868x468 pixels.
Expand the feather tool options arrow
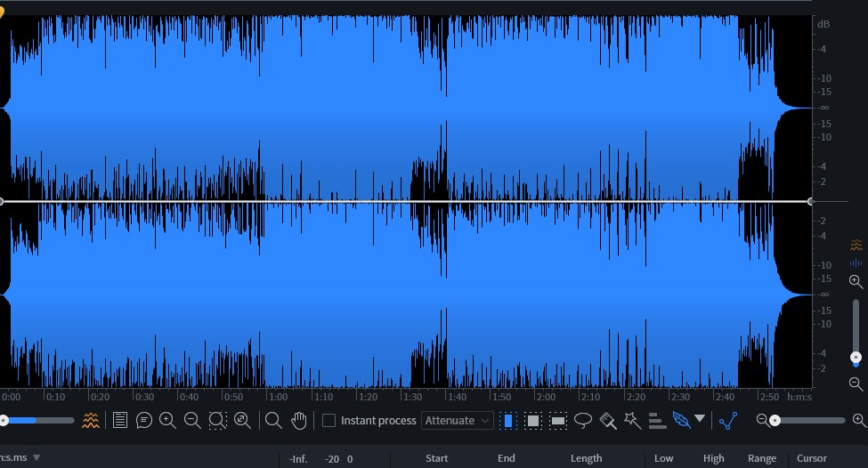[700, 418]
